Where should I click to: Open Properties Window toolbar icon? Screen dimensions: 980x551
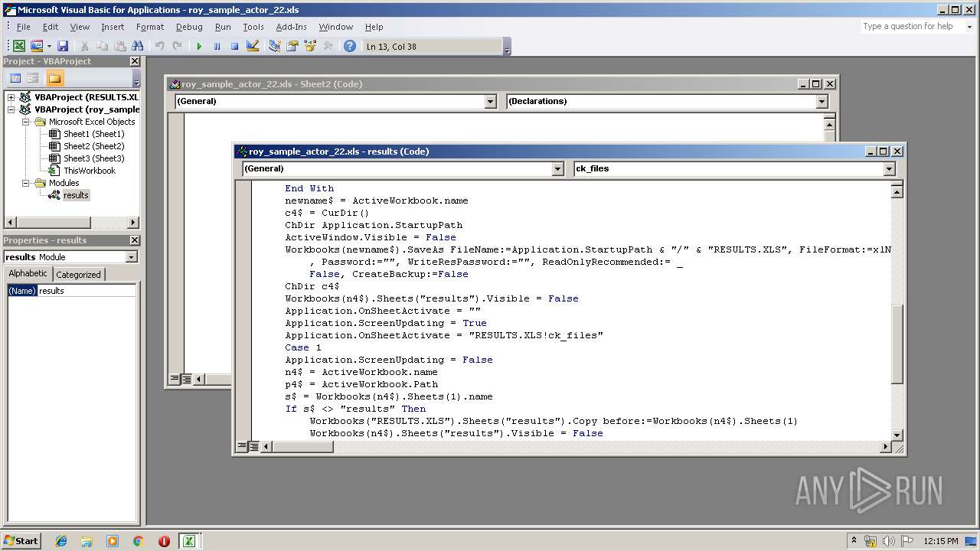pos(292,46)
